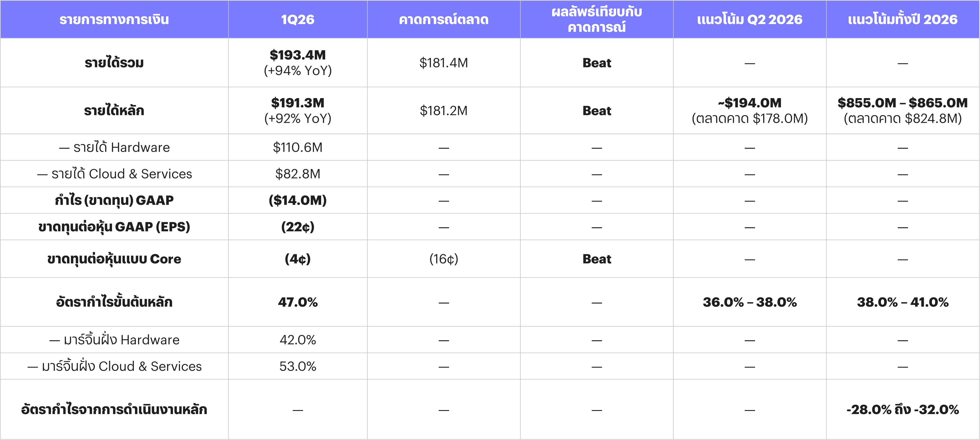980x440 pixels.
Task: Select the ($14.0M) GAAP loss cell
Action: point(298,200)
